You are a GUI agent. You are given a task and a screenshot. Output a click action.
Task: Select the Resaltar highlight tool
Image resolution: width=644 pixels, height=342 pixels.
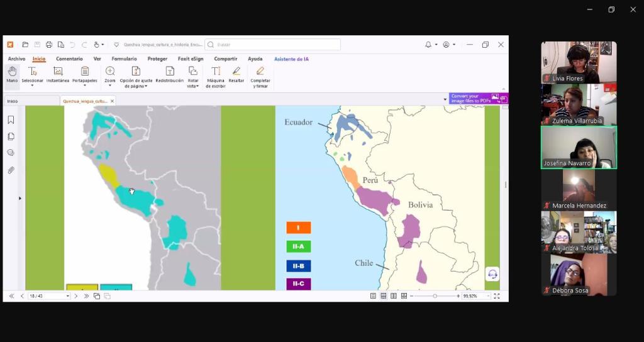pos(236,75)
